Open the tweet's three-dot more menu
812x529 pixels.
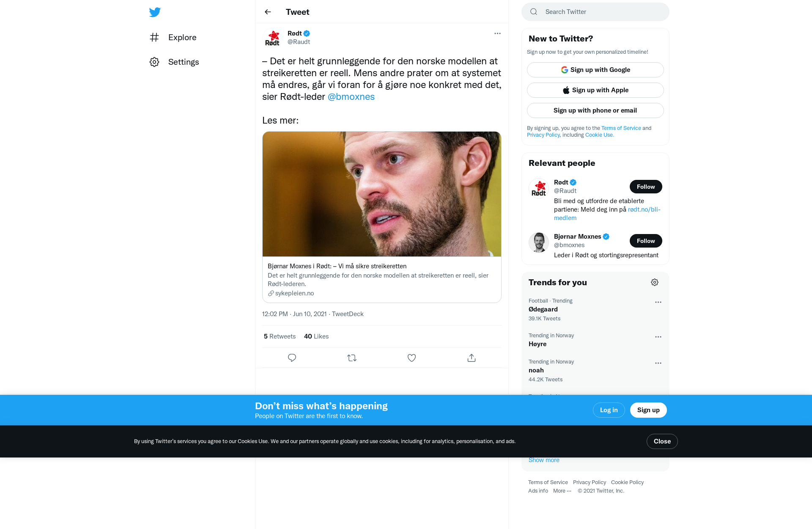coord(497,33)
